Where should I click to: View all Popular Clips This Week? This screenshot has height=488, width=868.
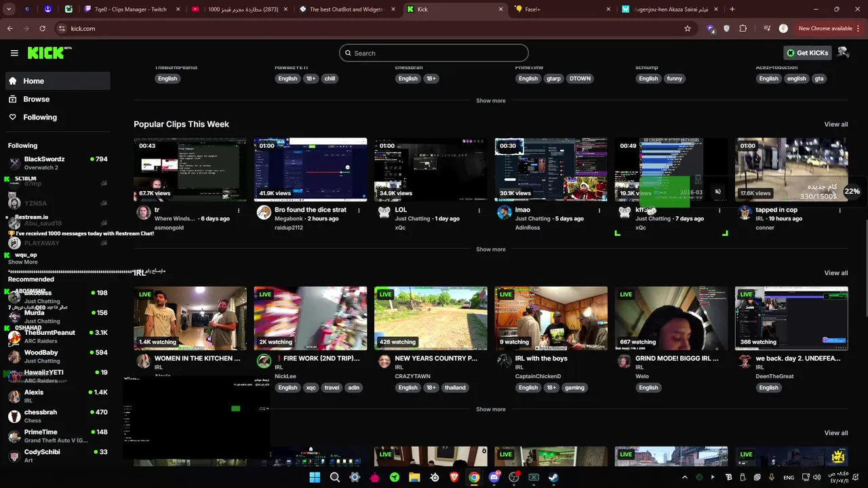835,124
